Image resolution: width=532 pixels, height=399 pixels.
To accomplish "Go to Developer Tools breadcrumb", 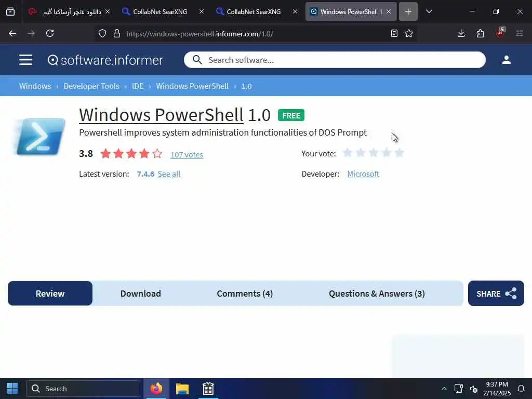I will 91,86.
